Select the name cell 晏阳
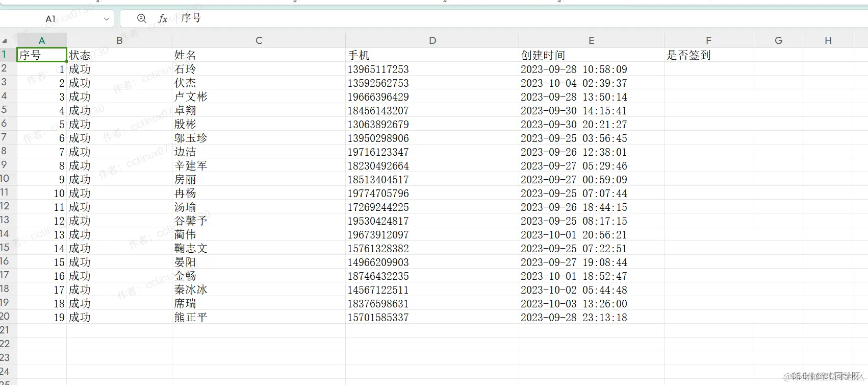 [x=259, y=262]
